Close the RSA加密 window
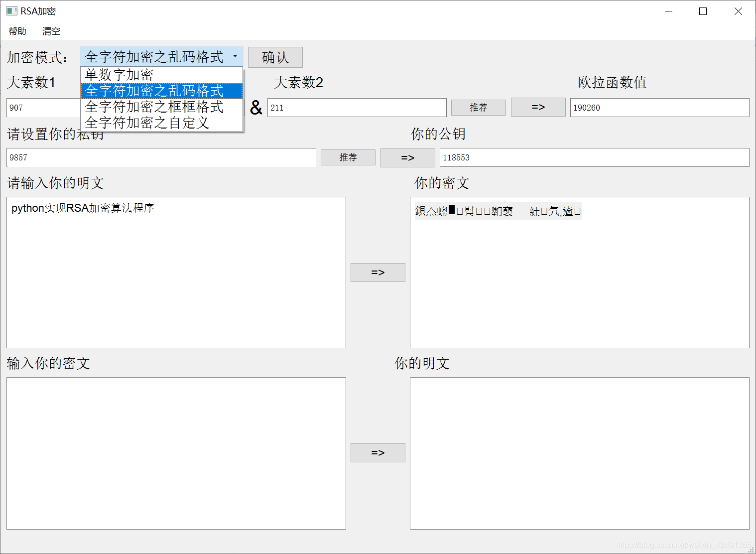Screen dimensions: 756x554 tap(738, 11)
